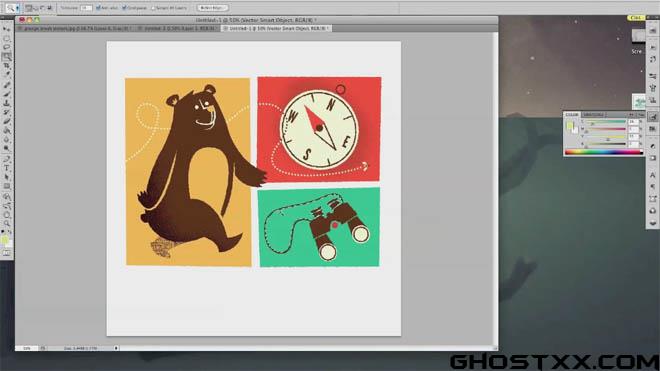The height and width of the screenshot is (371, 660).
Task: Open the status bar info arrow menu
Action: click(x=116, y=348)
